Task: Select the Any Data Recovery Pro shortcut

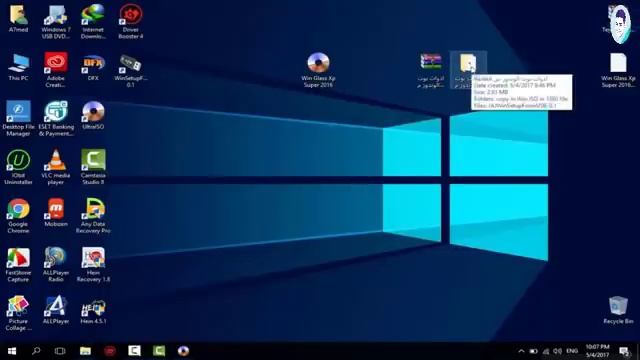Action: coord(93,209)
